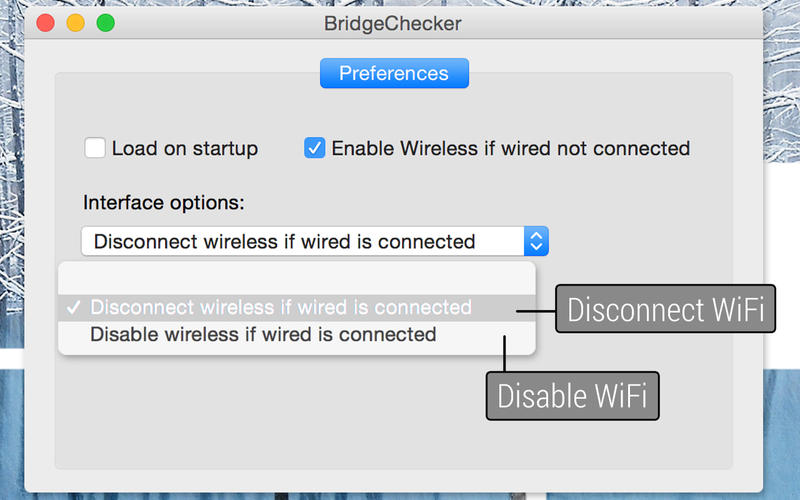Viewport: 800px width, 500px height.
Task: Click the blue up-down arrows of the dropdown
Action: click(x=537, y=241)
